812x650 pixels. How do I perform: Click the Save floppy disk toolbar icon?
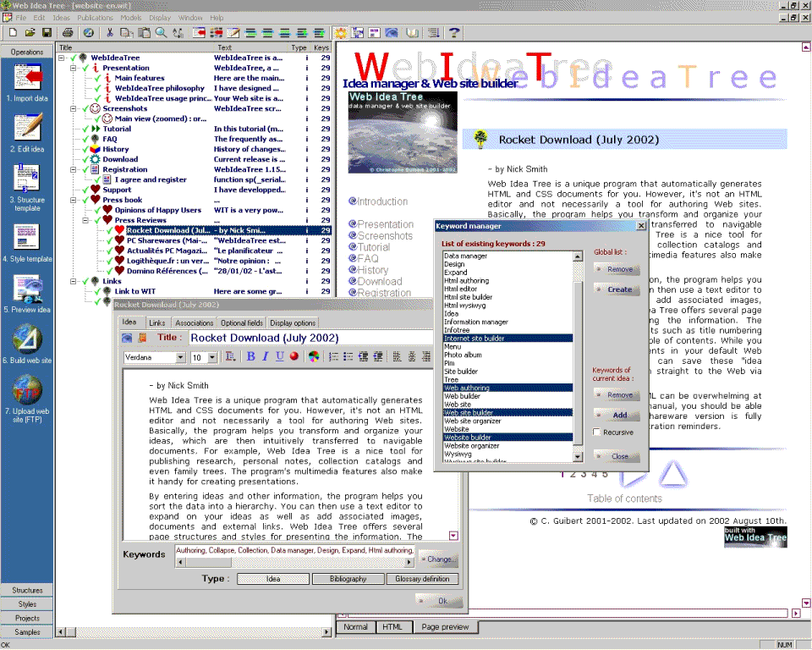click(47, 33)
